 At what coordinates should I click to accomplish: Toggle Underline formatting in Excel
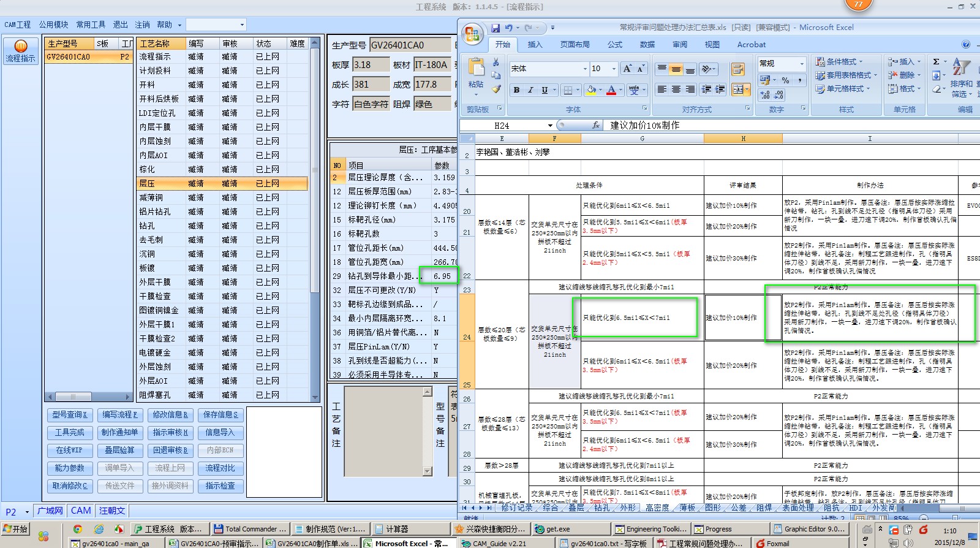(545, 90)
